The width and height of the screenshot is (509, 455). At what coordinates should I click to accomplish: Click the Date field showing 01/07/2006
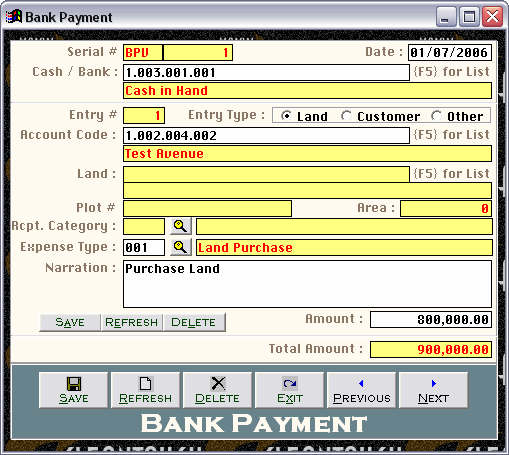[x=450, y=52]
